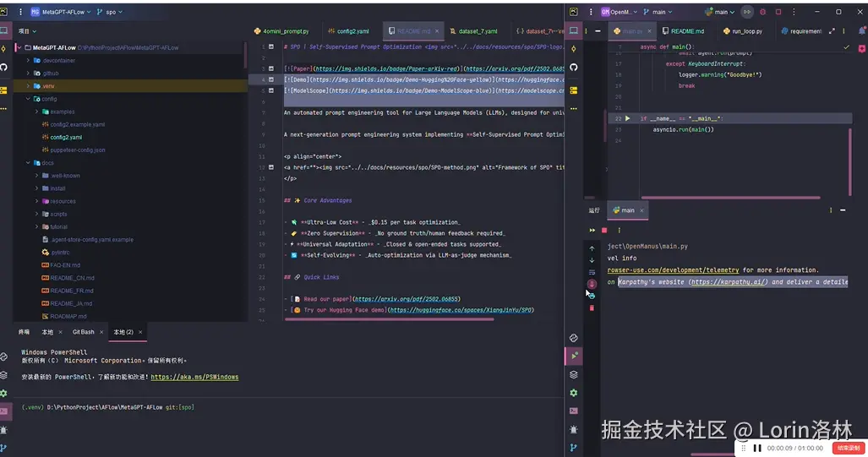
Task: Click horizontal scrollbar under README editor
Action: (x=389, y=319)
